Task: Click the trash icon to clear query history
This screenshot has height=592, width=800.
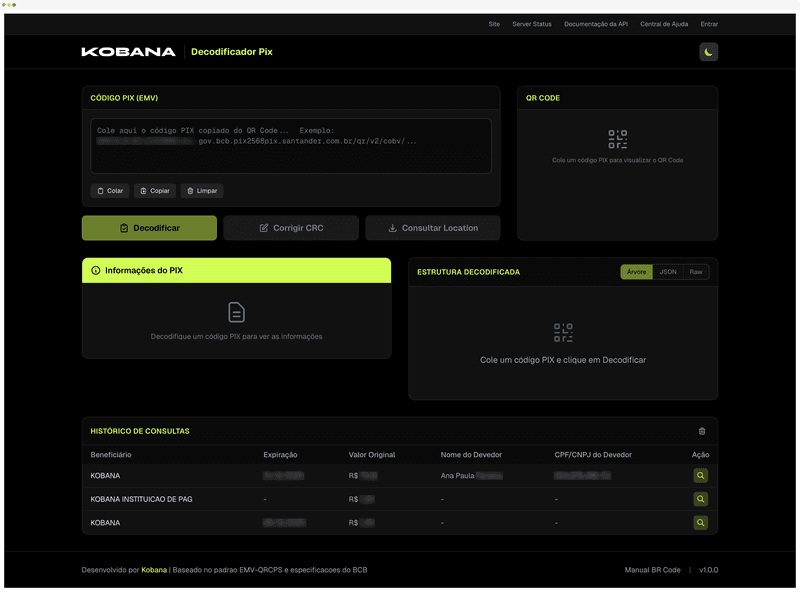Action: click(703, 431)
